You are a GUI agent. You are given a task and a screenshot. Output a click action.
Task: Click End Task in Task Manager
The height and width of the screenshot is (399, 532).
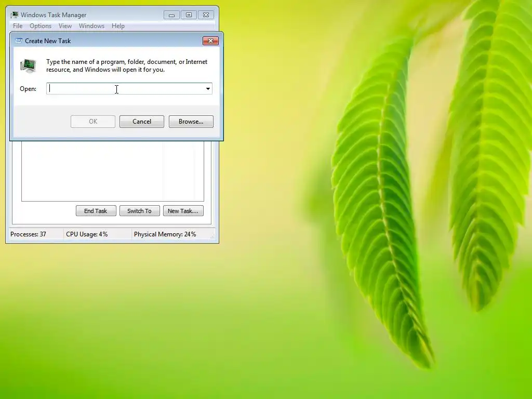[96, 211]
